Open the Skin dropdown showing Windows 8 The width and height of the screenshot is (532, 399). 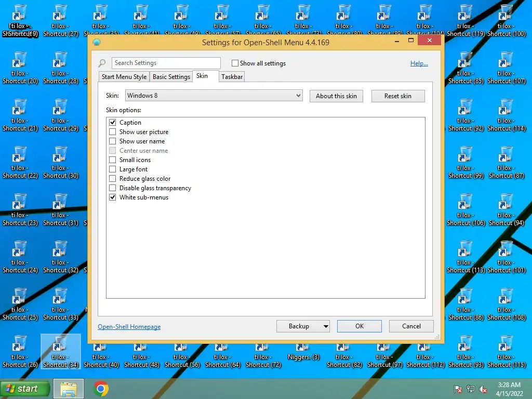point(214,96)
